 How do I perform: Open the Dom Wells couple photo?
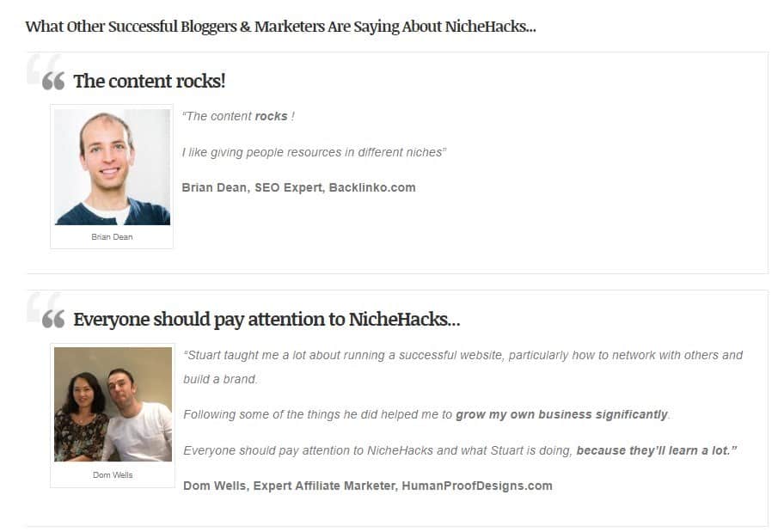(113, 404)
